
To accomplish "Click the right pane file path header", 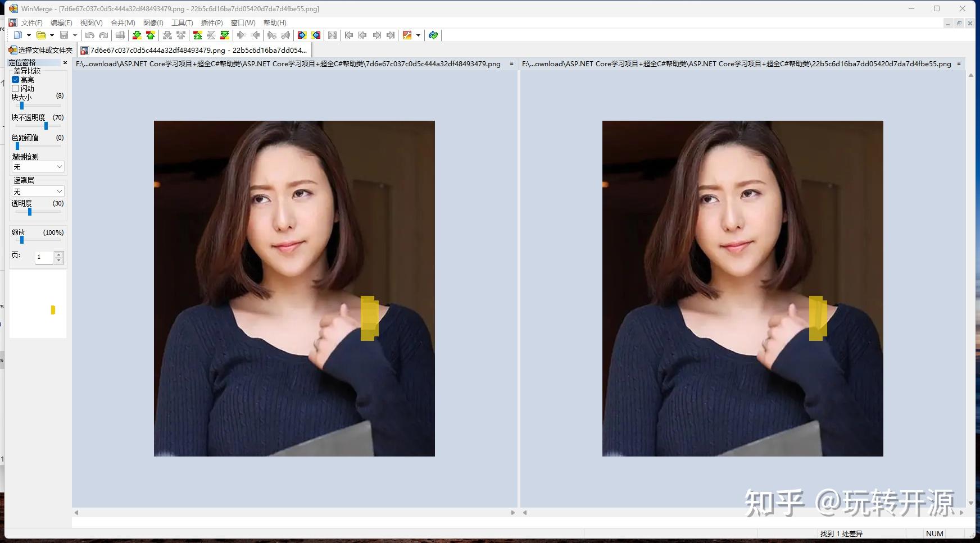I will 736,63.
